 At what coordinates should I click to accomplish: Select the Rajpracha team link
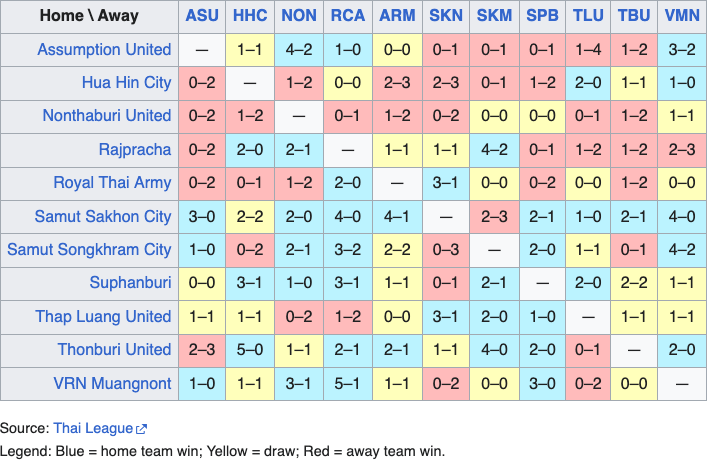click(135, 149)
